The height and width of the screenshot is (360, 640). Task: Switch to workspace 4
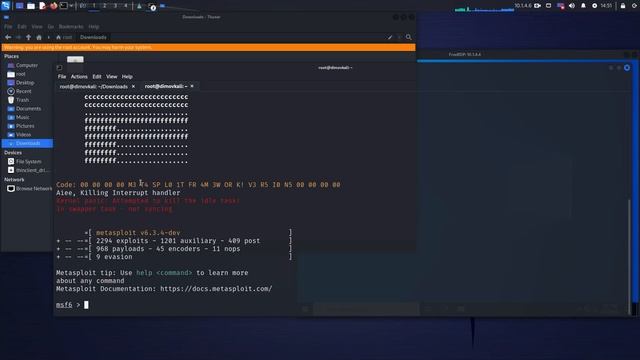126,6
